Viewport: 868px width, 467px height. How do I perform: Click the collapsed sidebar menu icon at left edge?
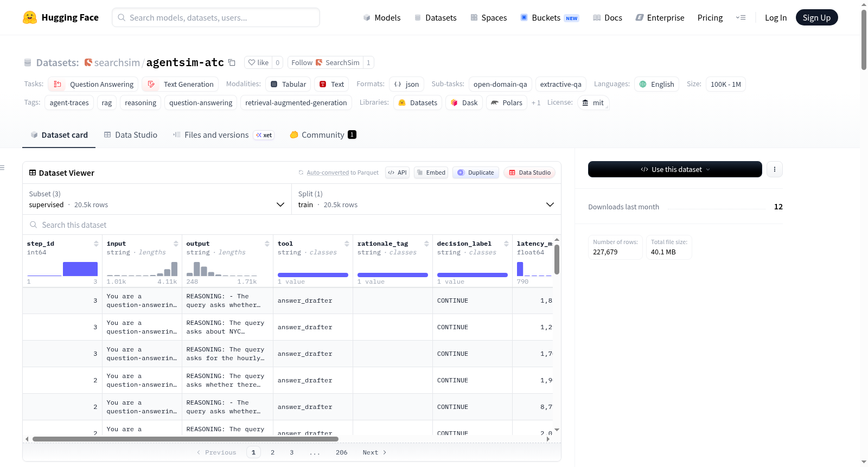(2, 168)
